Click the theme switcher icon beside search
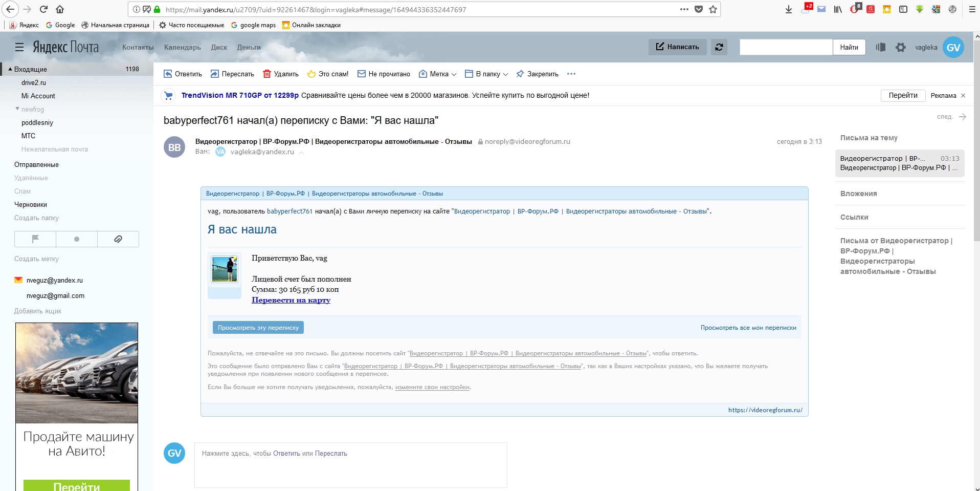 [880, 47]
